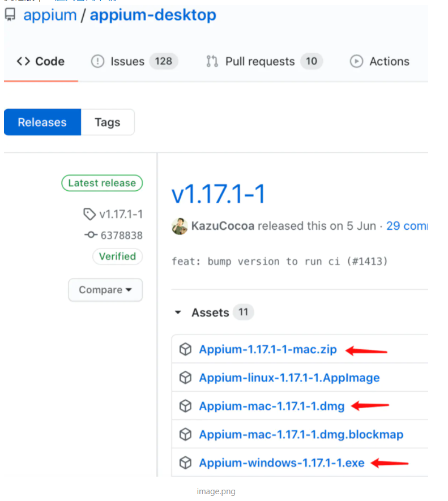
Task: Click the Assets 11 count badge
Action: (x=243, y=312)
